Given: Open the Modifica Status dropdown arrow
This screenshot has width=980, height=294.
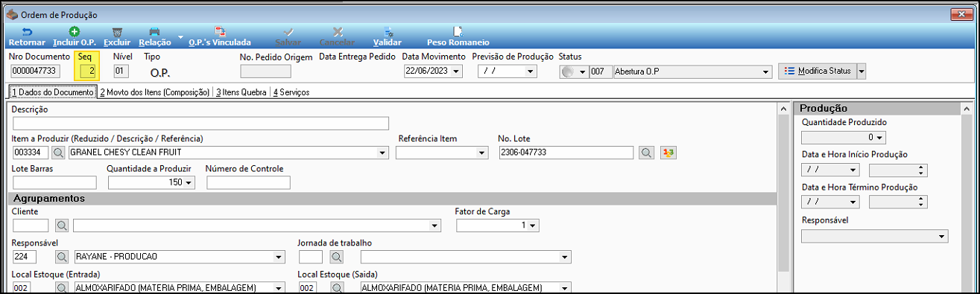Looking at the screenshot, I should click(x=862, y=71).
